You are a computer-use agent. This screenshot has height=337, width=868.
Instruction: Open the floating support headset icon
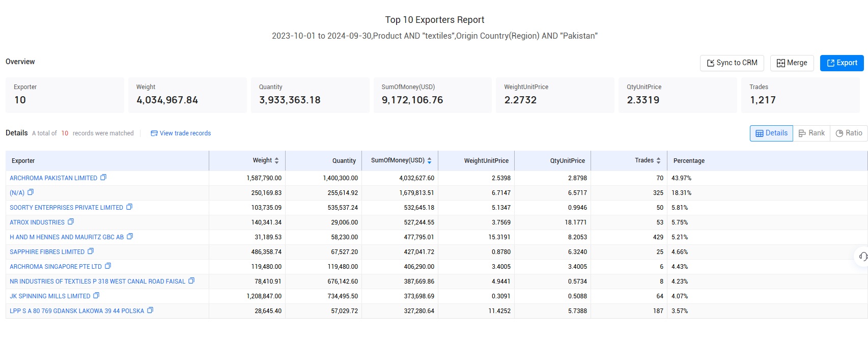point(863,256)
